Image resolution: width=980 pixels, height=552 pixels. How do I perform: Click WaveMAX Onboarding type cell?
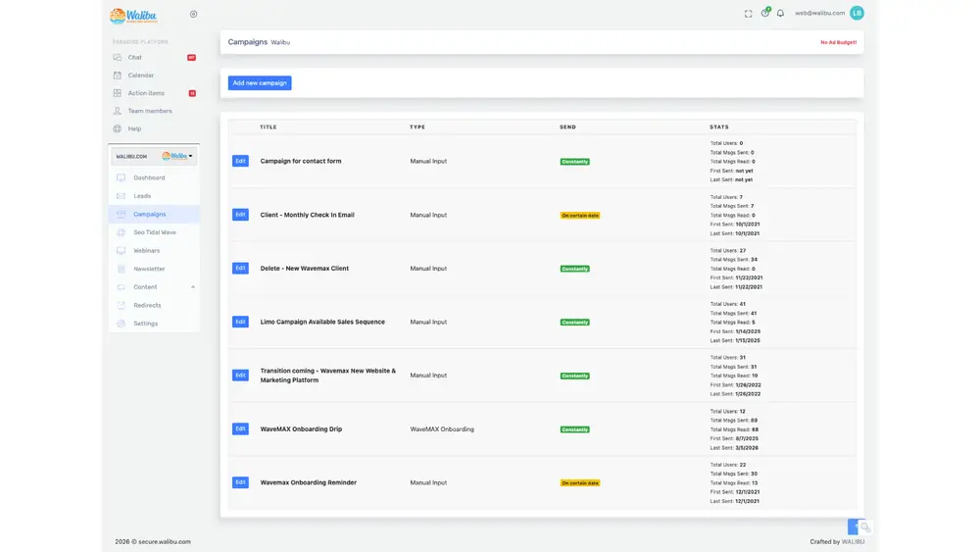(x=442, y=428)
